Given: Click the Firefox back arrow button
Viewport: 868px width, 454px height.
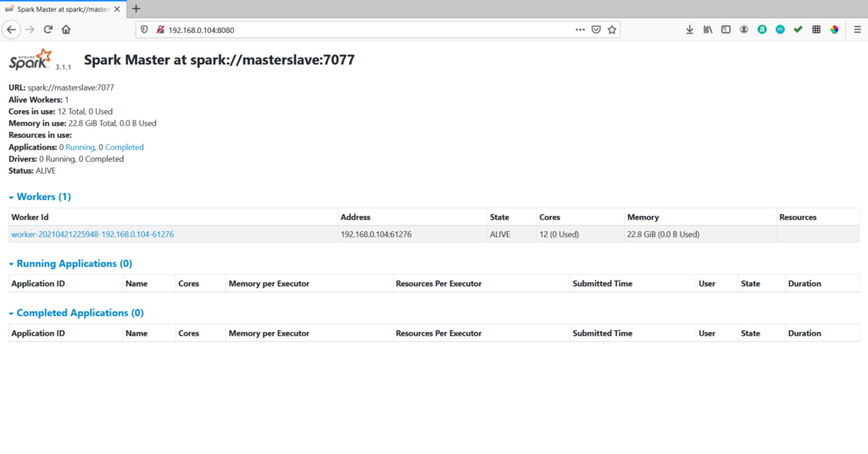Looking at the screenshot, I should [11, 29].
